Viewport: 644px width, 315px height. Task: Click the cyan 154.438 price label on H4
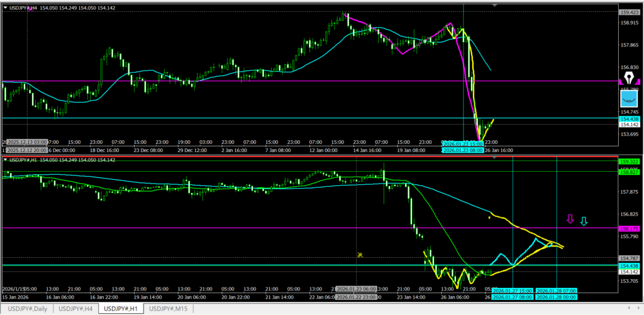click(x=630, y=119)
